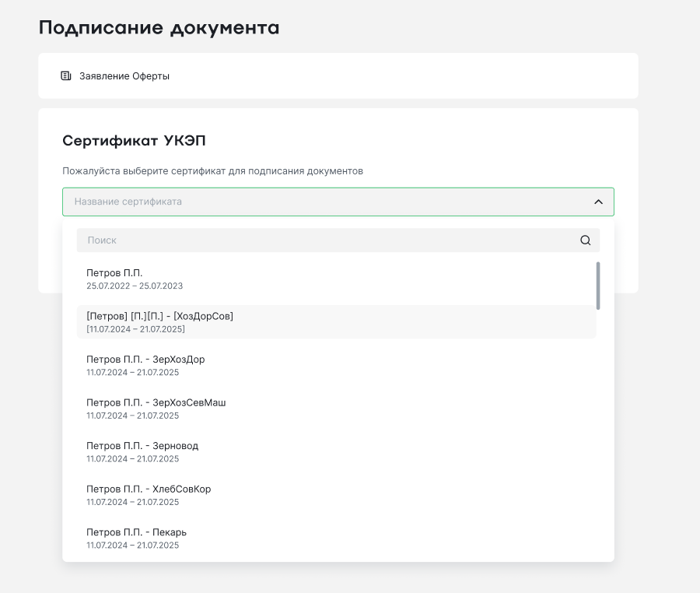Click the certificate list scrollbar thumb
Screen dimensions: 700x593
597,285
